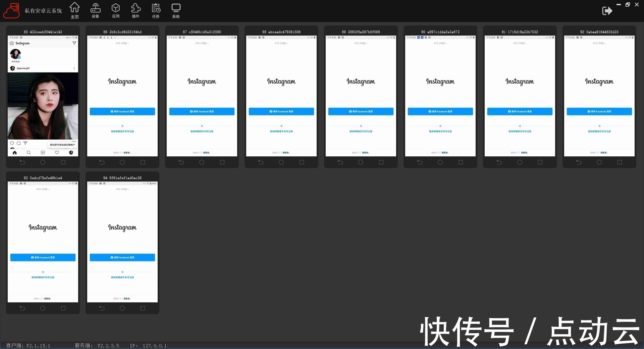Screen dimensions: 644x349
Task: Open the woman photo post on device 85
Action: pyautogui.click(x=43, y=106)
